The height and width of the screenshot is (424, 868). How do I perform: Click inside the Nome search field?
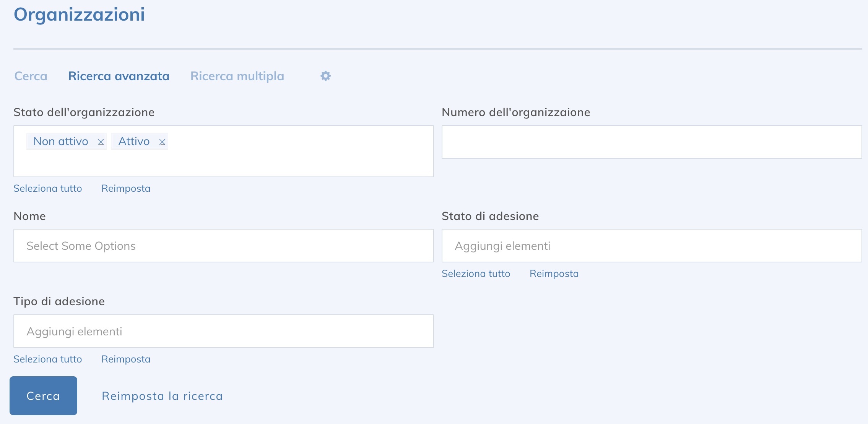pos(223,245)
